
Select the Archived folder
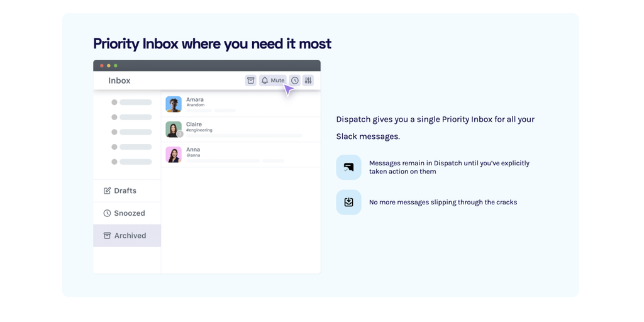(127, 236)
